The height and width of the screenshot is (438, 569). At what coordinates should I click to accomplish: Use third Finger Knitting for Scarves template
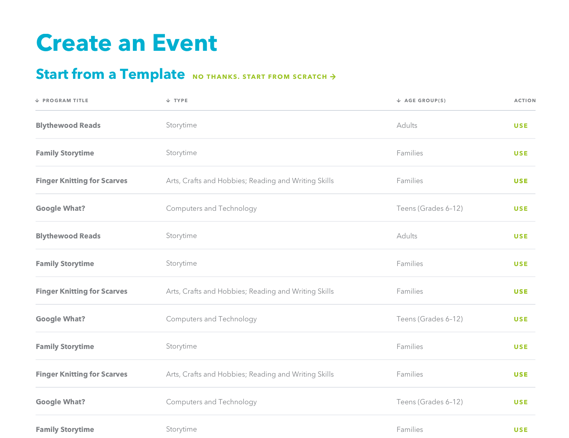point(520,374)
